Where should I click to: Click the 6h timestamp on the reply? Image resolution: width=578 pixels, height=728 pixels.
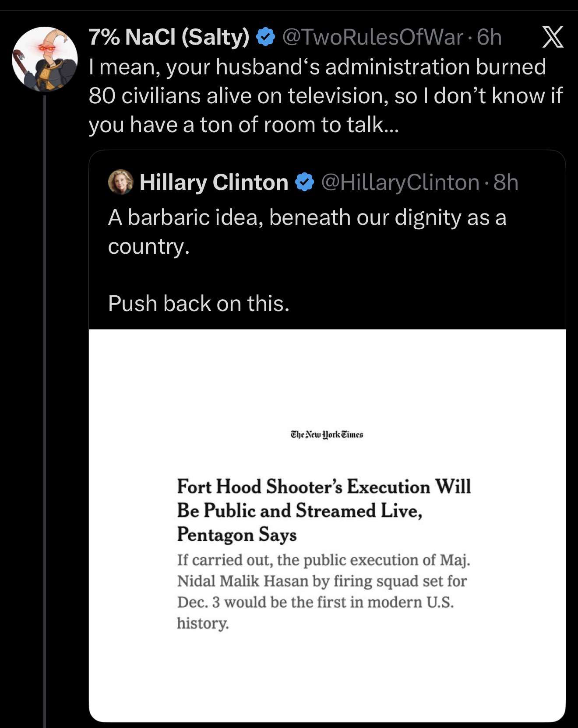[x=489, y=37]
